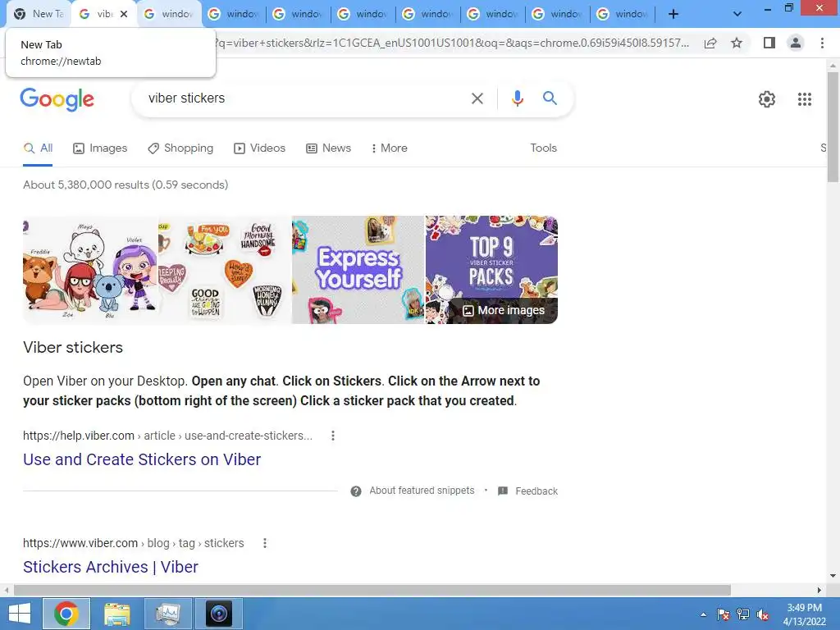The width and height of the screenshot is (840, 630).
Task: Open the Express Yourself image thumbnail
Action: tap(358, 269)
